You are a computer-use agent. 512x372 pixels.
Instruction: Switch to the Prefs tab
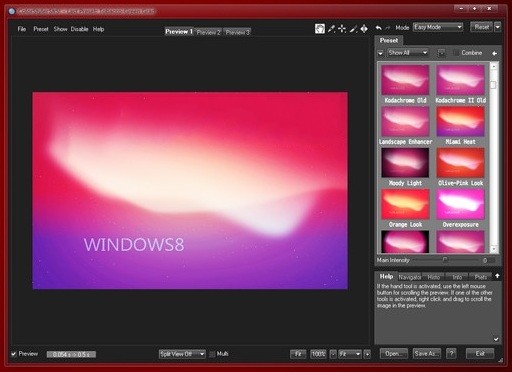[x=480, y=277]
